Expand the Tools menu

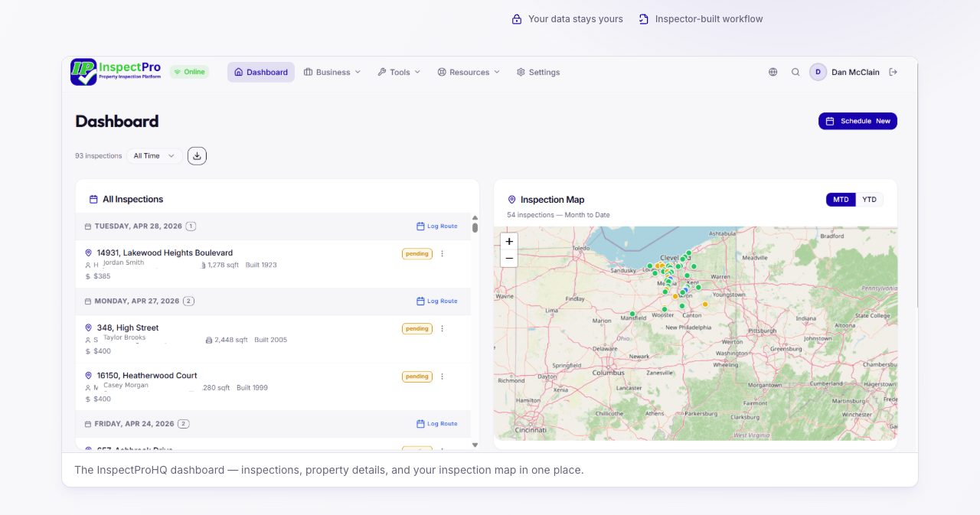(399, 72)
